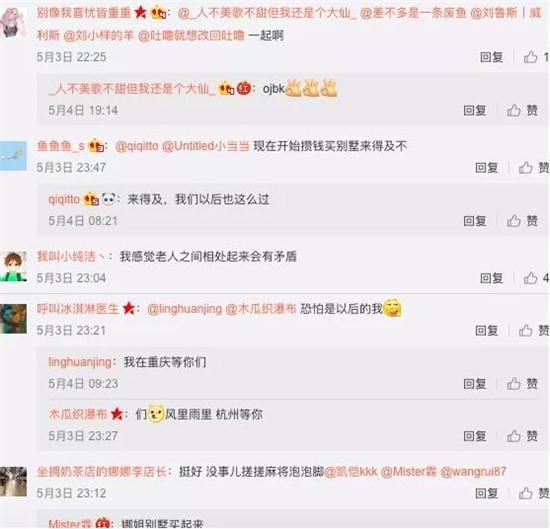
Task: Like the comment by 我叫小纯洁
Action: click(x=535, y=278)
